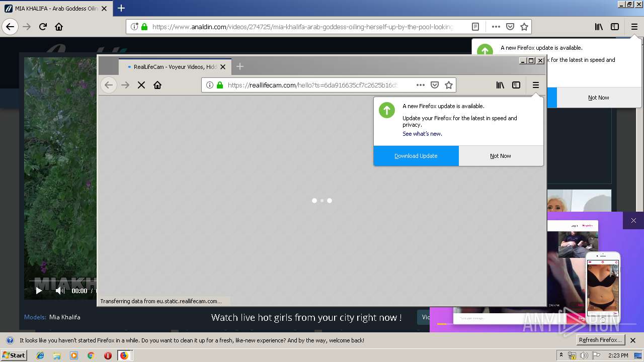Click Forward arrow in main Firefox window
Screen dimensions: 644x362
pos(27,27)
